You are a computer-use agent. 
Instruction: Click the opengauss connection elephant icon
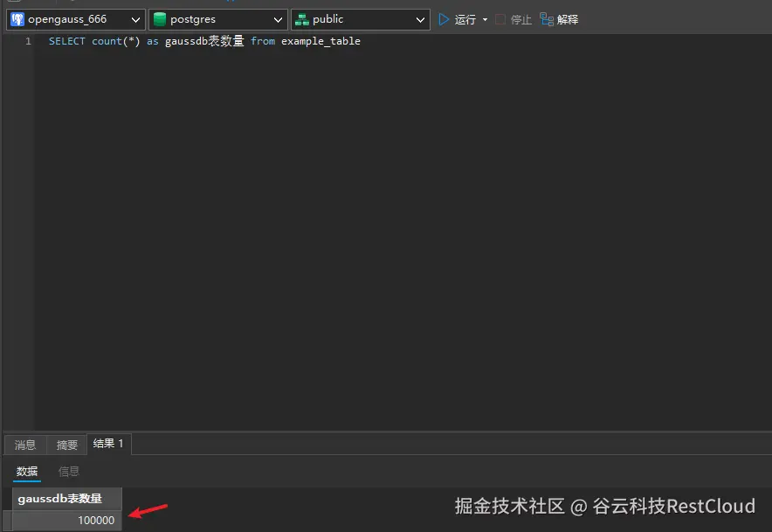pos(17,20)
